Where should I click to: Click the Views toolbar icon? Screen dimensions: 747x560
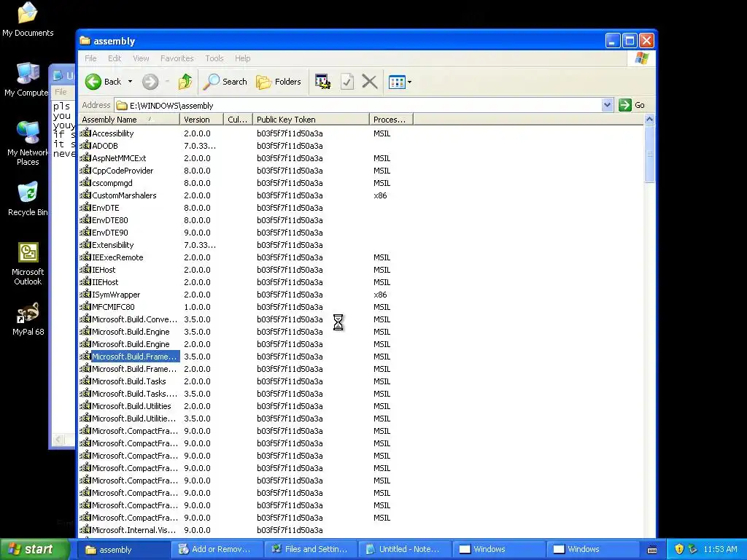pyautogui.click(x=397, y=82)
